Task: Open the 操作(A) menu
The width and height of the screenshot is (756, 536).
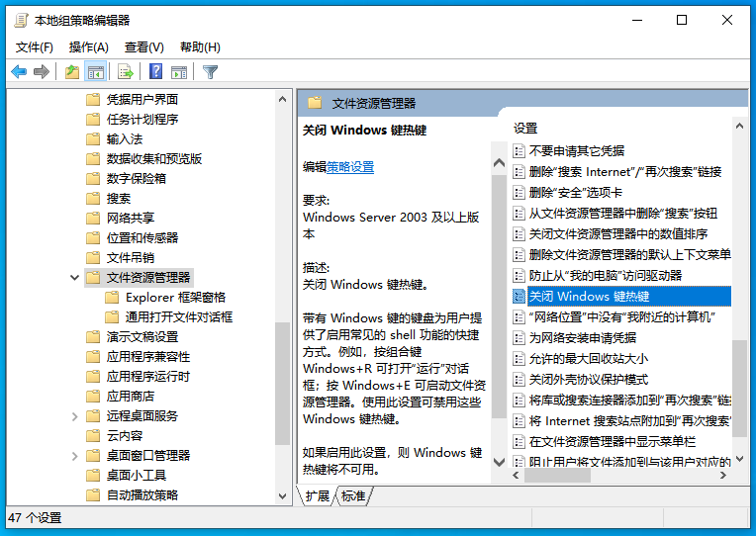Action: click(x=89, y=47)
